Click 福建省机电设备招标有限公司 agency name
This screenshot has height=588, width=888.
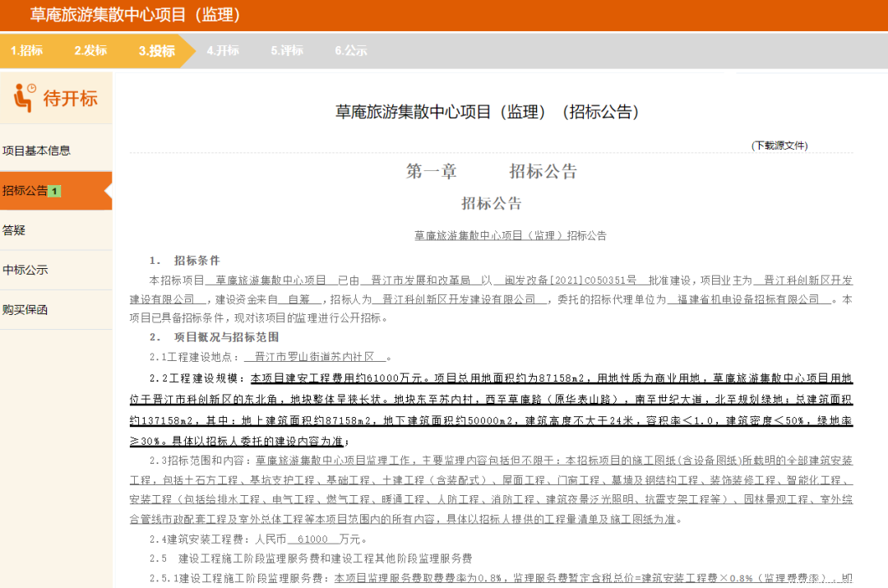click(x=747, y=299)
